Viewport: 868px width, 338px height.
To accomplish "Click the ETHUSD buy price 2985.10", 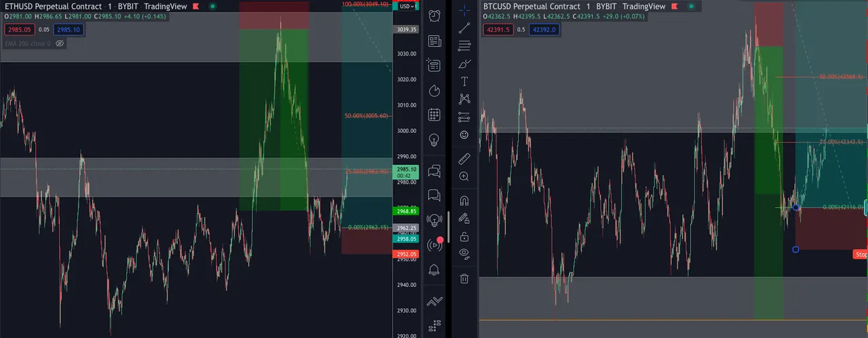I will coord(68,30).
